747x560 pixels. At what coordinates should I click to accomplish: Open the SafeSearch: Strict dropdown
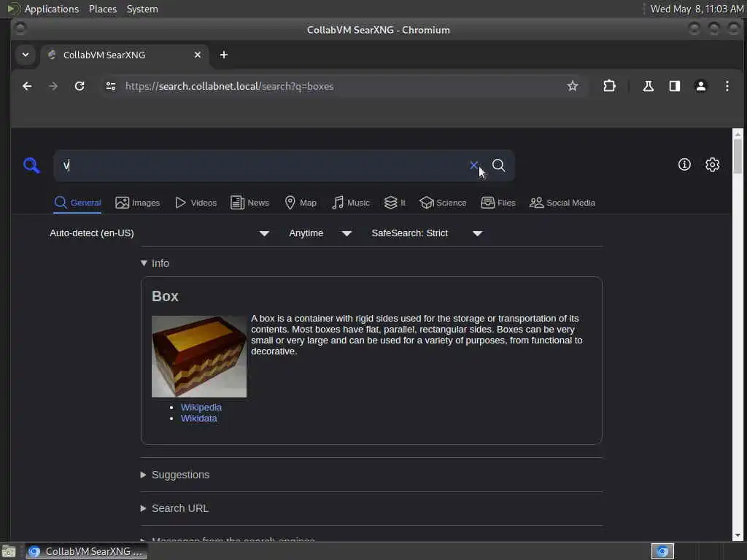[x=427, y=233]
